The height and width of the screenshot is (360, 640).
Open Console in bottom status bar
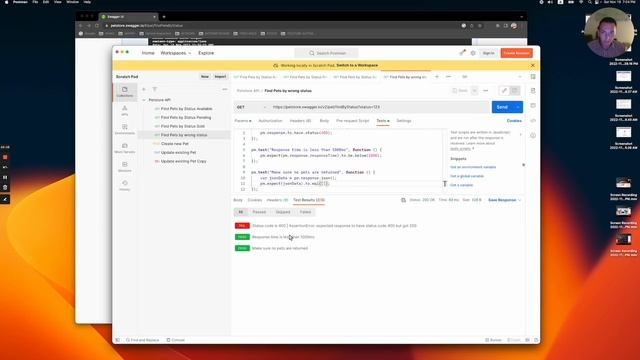tap(176, 340)
